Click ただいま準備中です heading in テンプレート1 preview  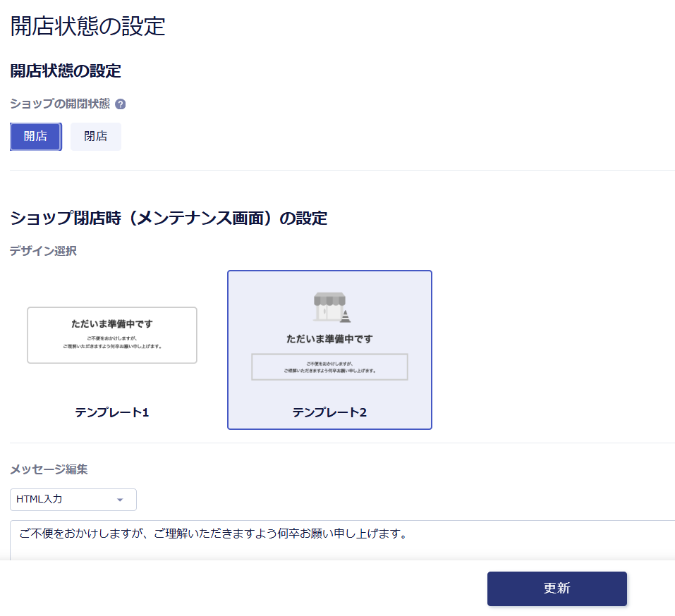pyautogui.click(x=112, y=324)
